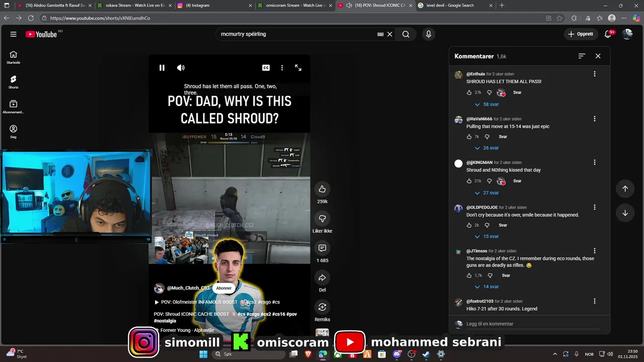
Task: Switch to the Abdou Gambetta ft Raouf tab
Action: pyautogui.click(x=53, y=6)
